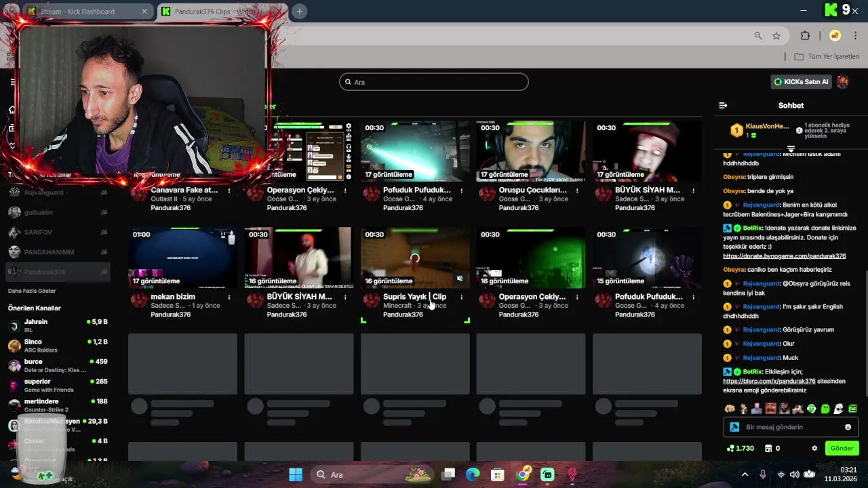Open PANDAHANIMM followed channel

tap(58, 252)
